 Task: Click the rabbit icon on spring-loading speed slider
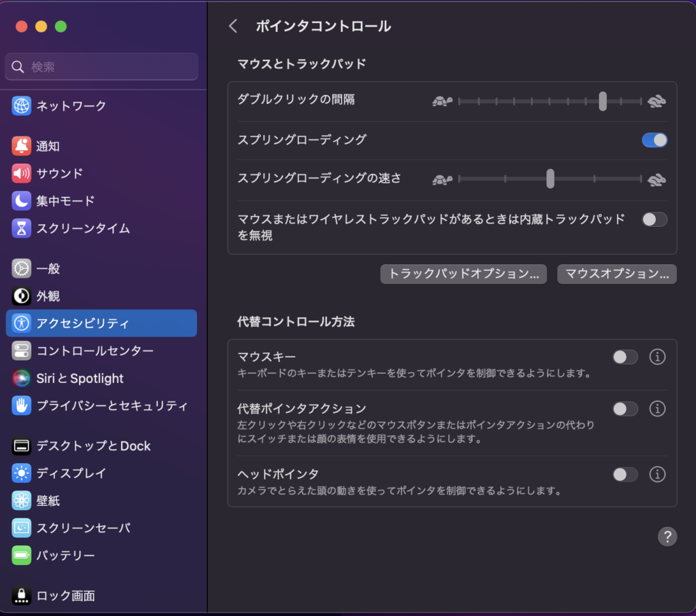(657, 179)
